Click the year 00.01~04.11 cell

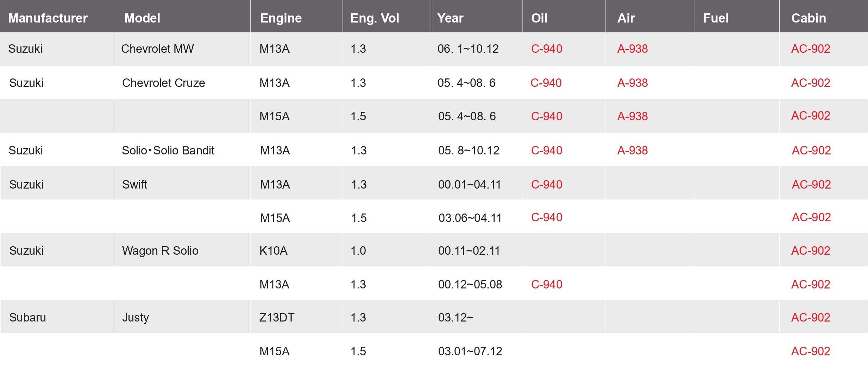point(470,184)
